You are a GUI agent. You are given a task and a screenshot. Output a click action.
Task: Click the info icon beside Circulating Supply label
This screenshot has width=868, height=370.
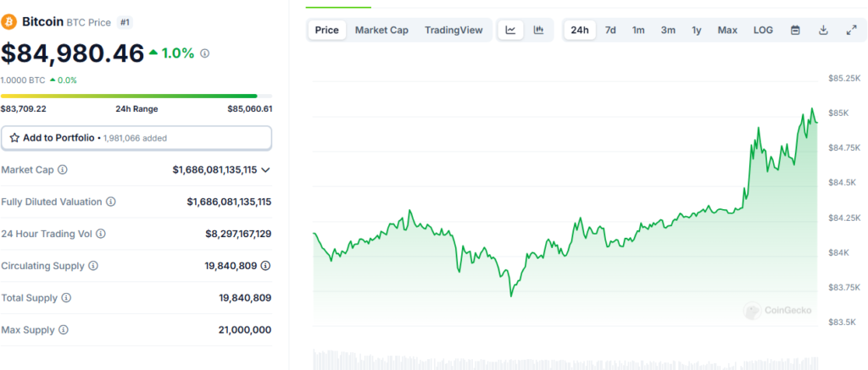(93, 266)
